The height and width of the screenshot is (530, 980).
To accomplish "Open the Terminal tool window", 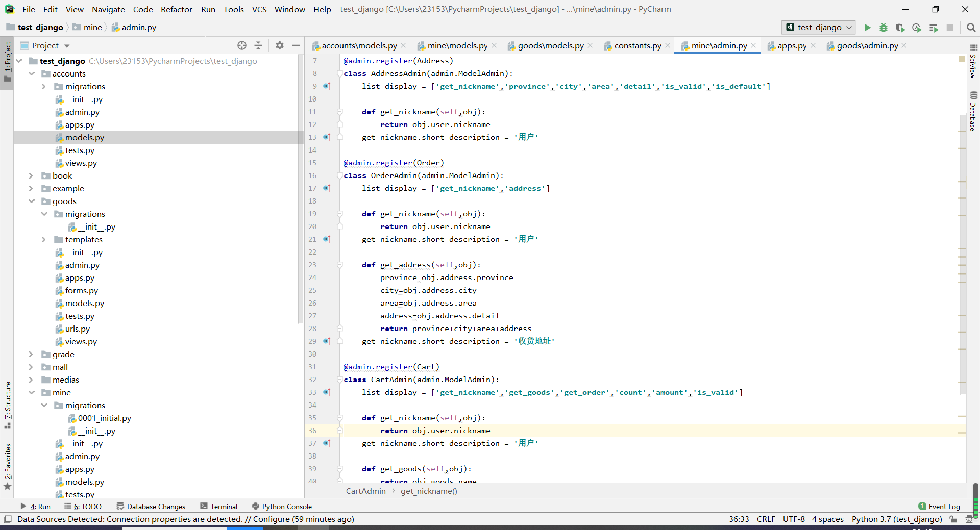I will pos(219,507).
